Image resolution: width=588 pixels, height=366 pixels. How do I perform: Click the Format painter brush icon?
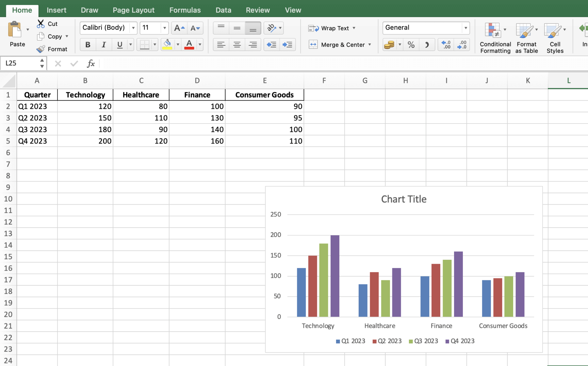41,49
